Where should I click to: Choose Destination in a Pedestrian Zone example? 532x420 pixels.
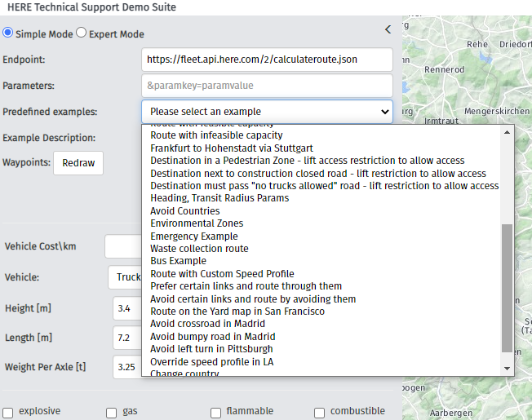point(308,161)
